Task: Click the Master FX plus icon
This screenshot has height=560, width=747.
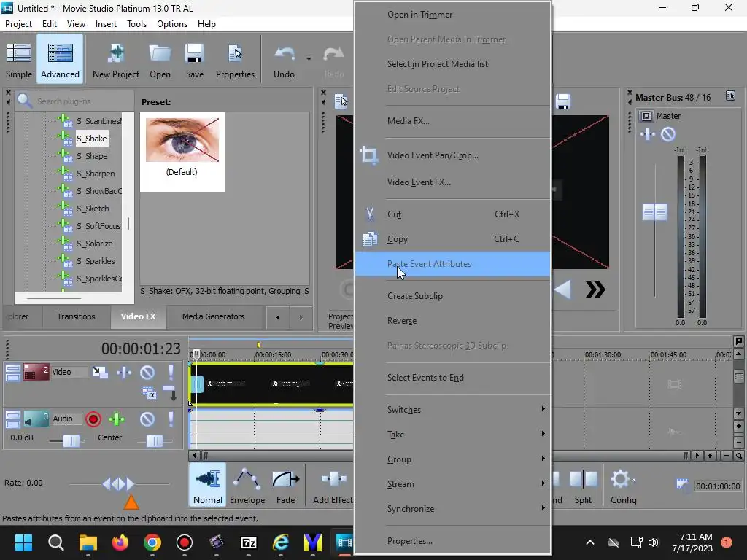Action: pos(648,134)
